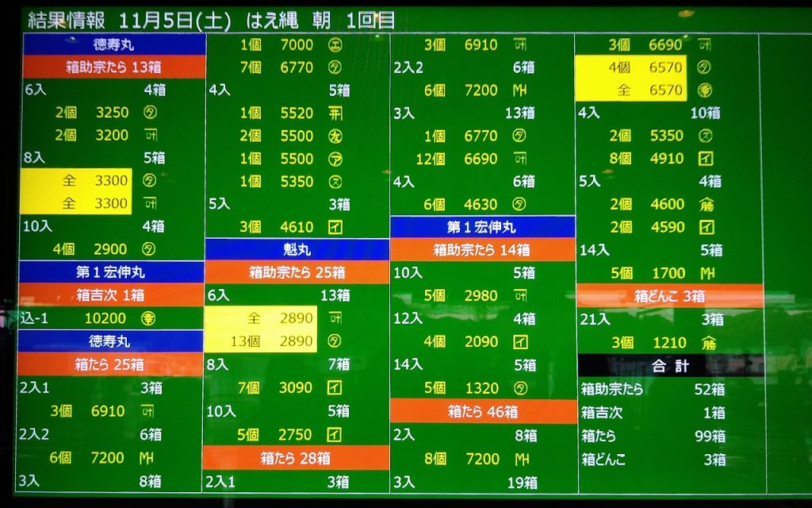Click the circled mark beside price 4630
Screen dimensions: 812x508
coord(520,205)
